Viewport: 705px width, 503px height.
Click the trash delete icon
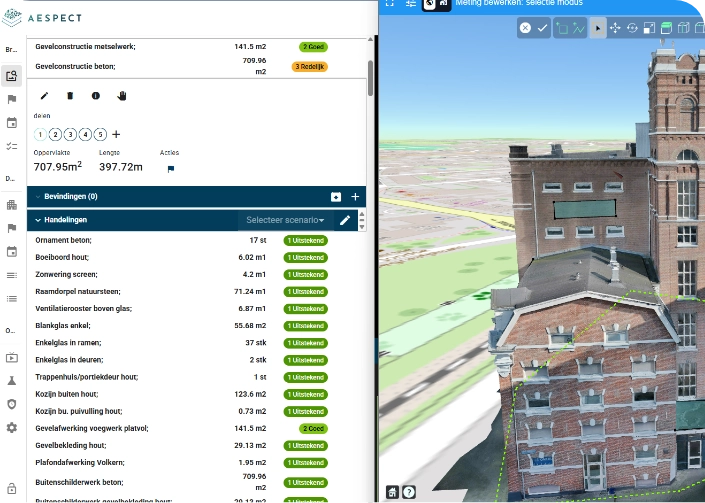(x=70, y=96)
